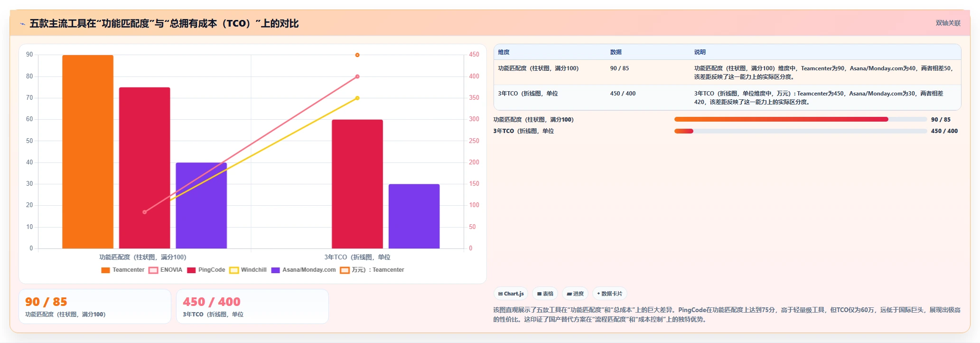Click the pink line point at 400
The image size is (980, 343).
pyautogui.click(x=357, y=76)
